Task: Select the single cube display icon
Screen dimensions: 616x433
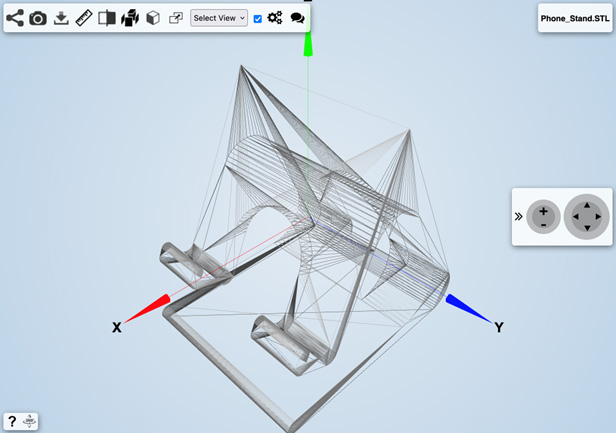Action: tap(153, 18)
